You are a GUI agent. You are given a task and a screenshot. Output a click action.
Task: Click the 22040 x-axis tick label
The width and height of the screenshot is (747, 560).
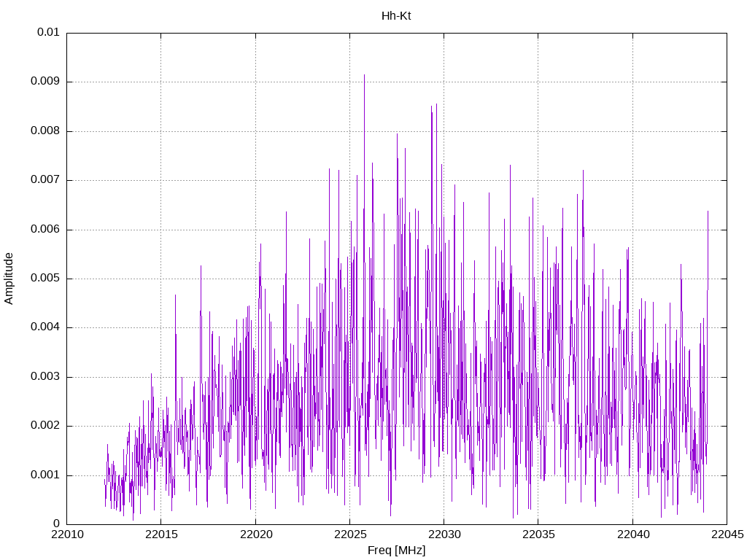click(x=633, y=534)
